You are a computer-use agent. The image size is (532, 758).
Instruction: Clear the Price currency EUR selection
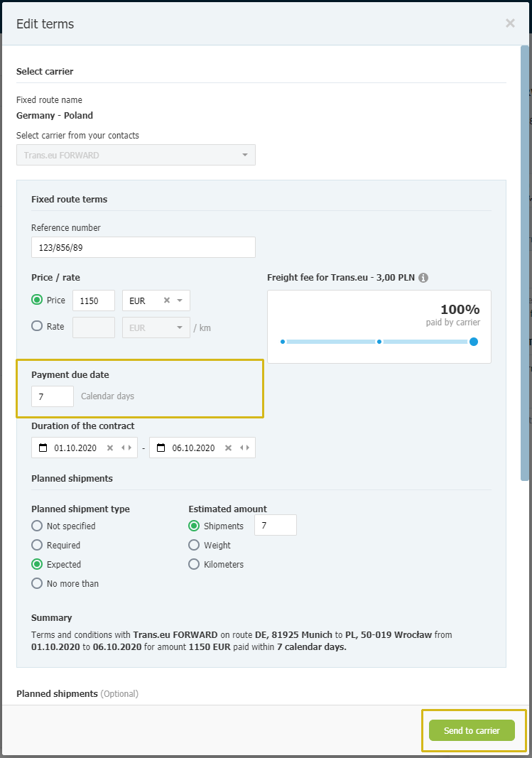point(167,301)
